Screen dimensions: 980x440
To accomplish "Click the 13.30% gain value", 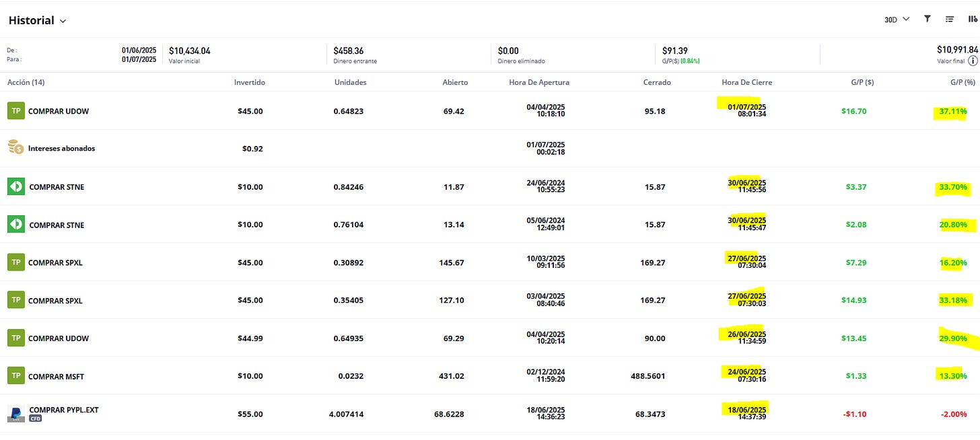I will tap(954, 376).
